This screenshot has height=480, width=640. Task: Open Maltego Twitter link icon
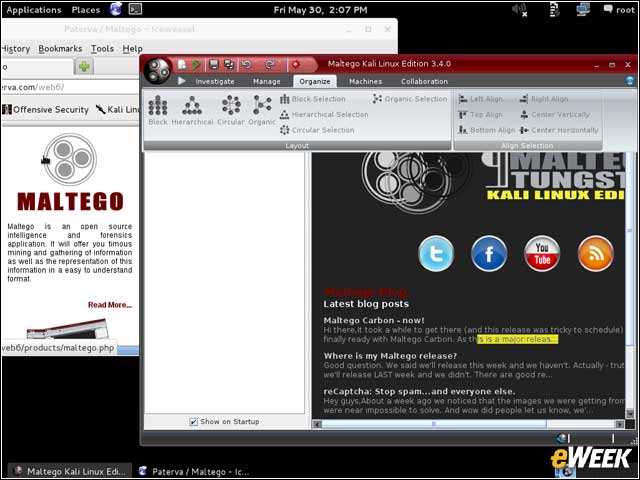click(x=436, y=253)
